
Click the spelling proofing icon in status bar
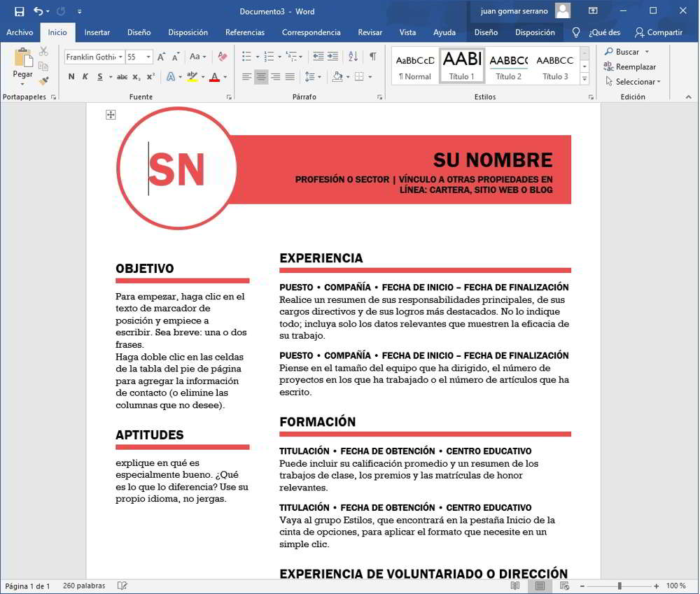[122, 586]
